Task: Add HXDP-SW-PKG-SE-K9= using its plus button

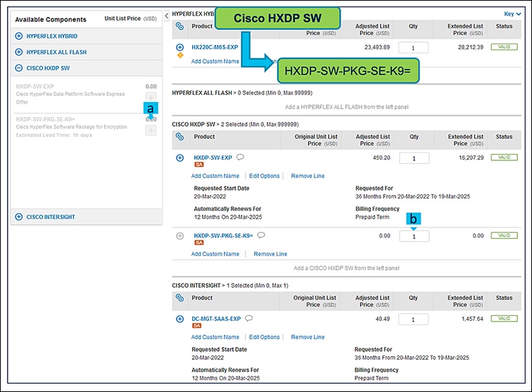Action: click(151, 130)
